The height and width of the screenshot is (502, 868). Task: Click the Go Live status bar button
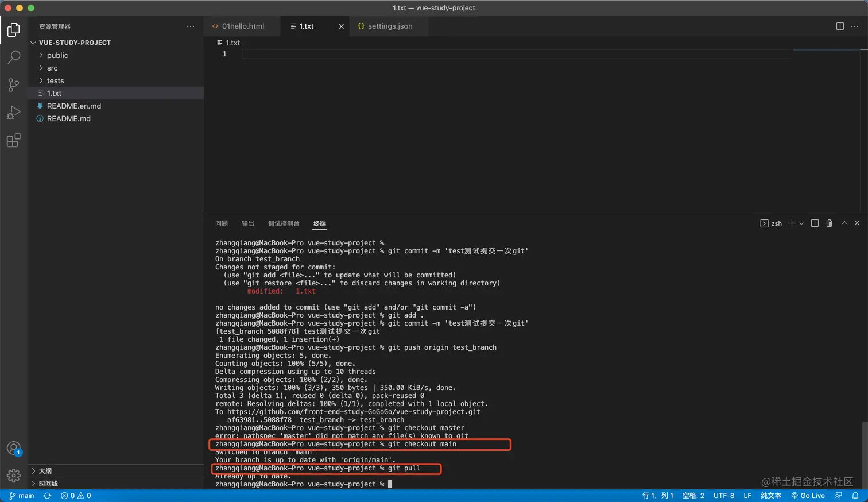tap(808, 496)
